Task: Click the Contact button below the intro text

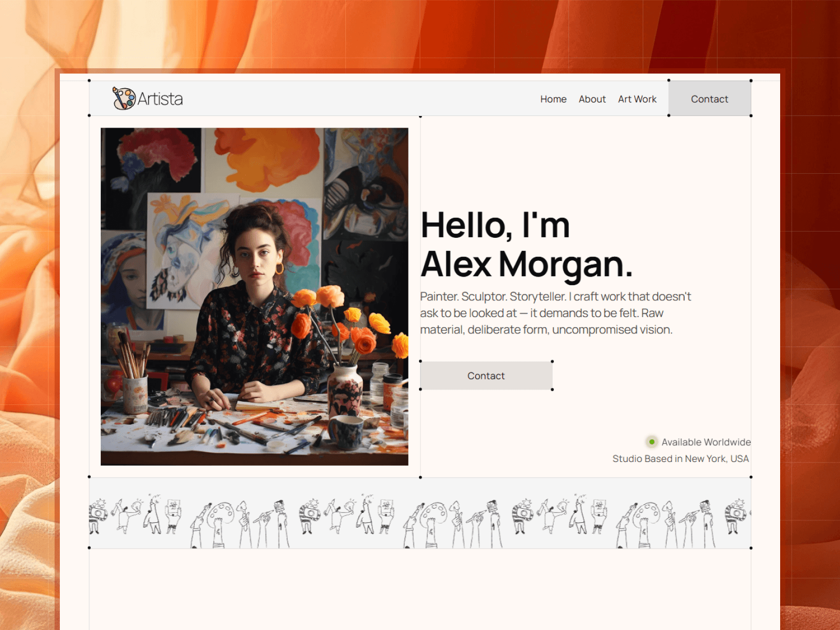Action: 486,376
